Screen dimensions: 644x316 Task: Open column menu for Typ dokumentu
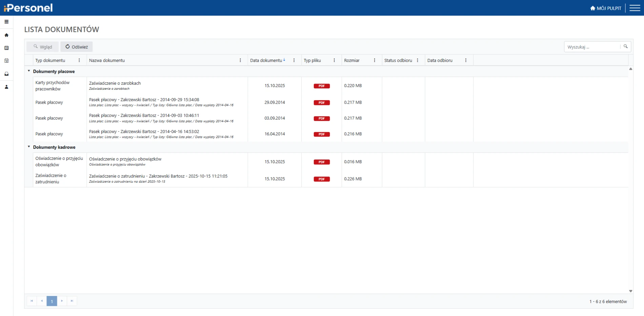coord(79,60)
